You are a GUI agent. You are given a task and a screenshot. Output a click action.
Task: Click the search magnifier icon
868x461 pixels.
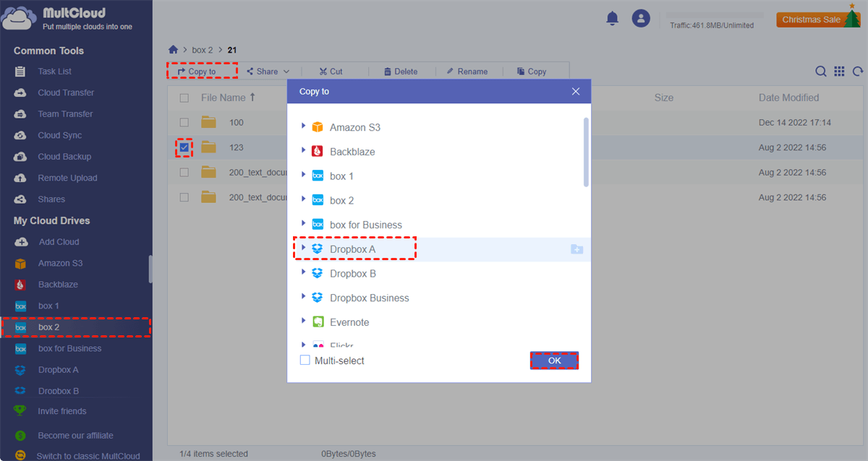coord(821,72)
